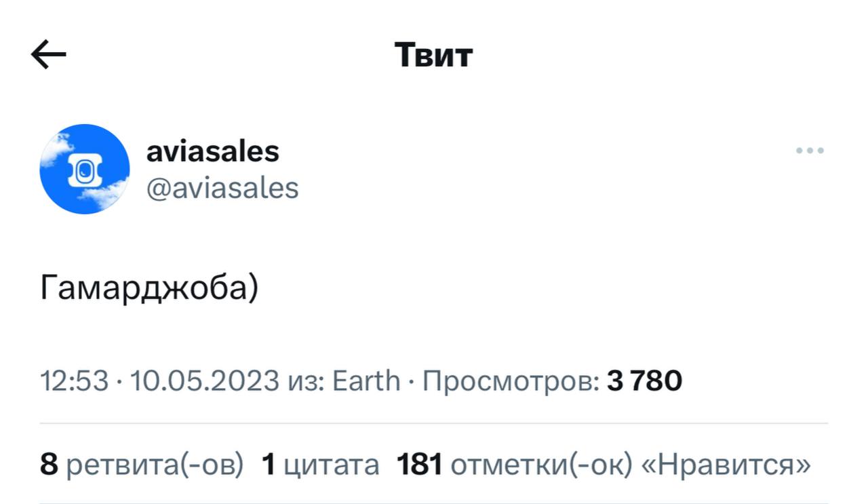
Task: Open the three-dot more options menu
Action: click(x=810, y=151)
